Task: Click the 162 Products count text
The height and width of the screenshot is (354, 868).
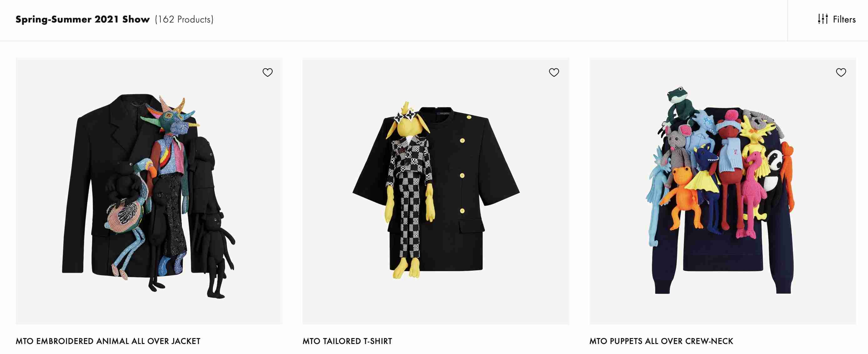Action: coord(184,20)
